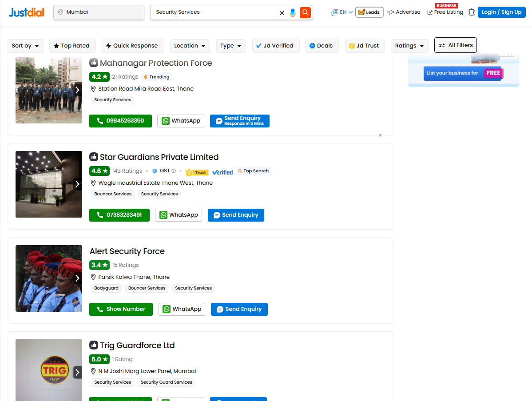
Task: Clear the Security Services search text
Action: pyautogui.click(x=282, y=13)
